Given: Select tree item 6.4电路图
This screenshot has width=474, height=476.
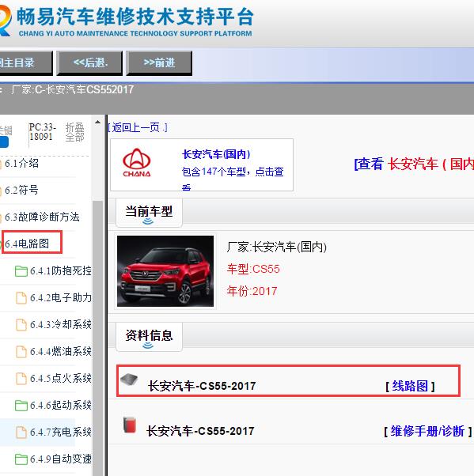Looking at the screenshot, I should pyautogui.click(x=27, y=244).
